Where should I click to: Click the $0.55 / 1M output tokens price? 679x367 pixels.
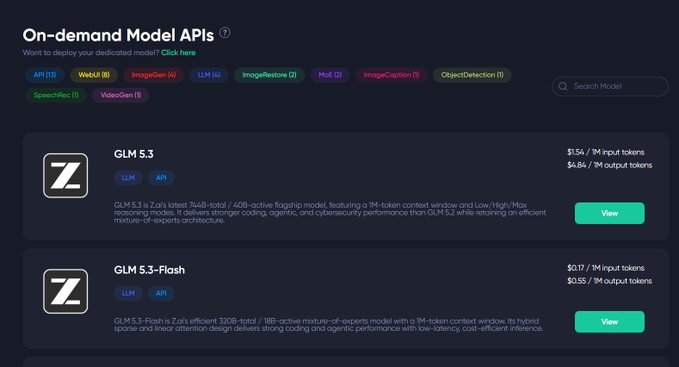(x=609, y=281)
